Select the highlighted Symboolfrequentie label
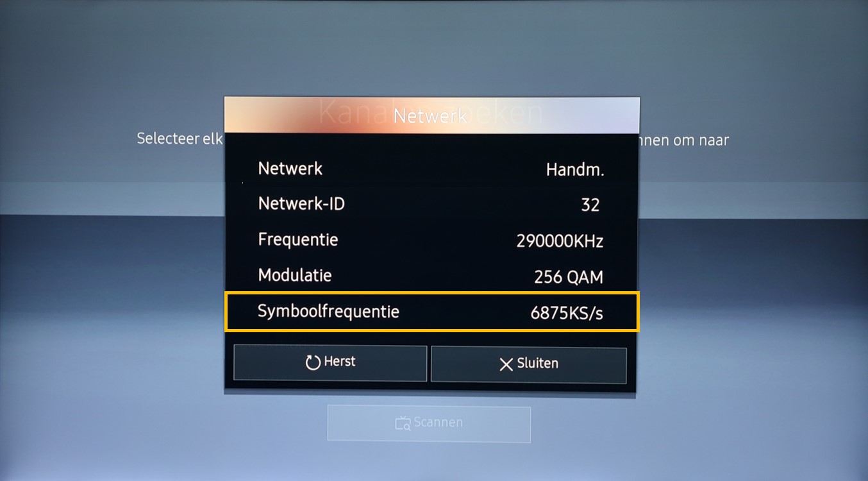The image size is (868, 481). point(328,312)
